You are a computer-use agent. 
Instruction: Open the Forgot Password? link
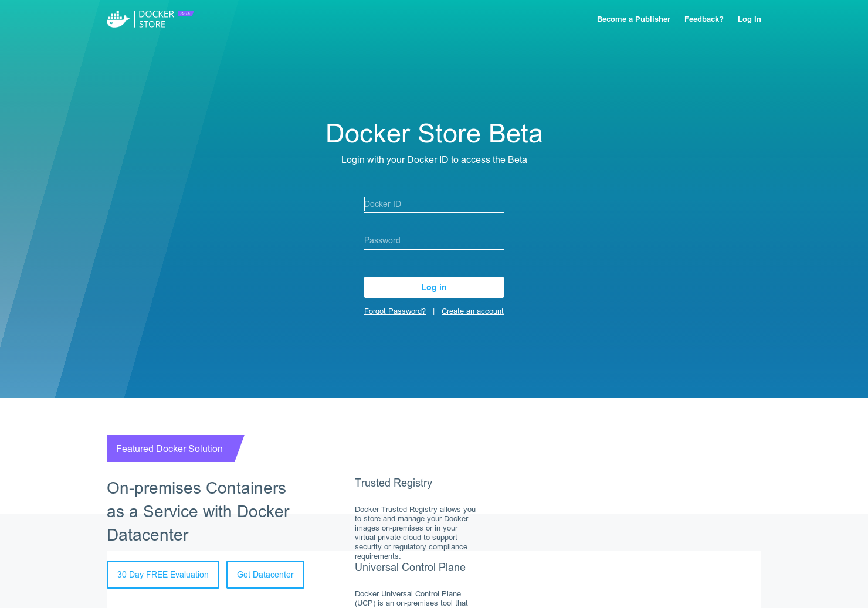tap(395, 311)
